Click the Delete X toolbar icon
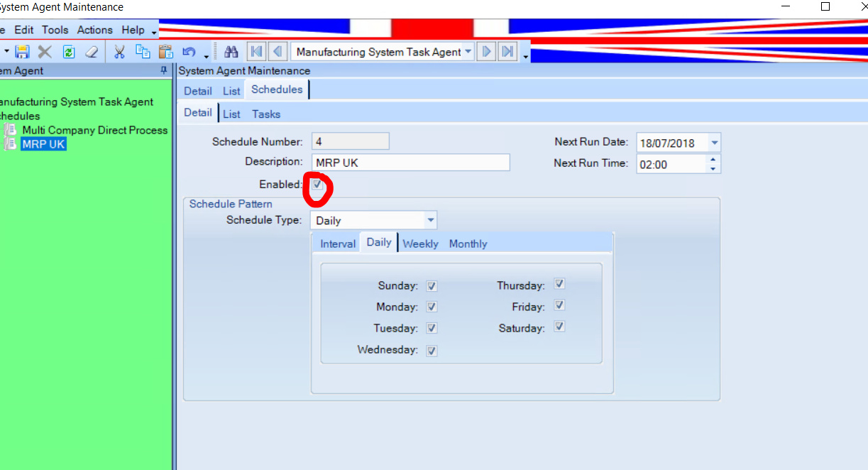 [45, 52]
